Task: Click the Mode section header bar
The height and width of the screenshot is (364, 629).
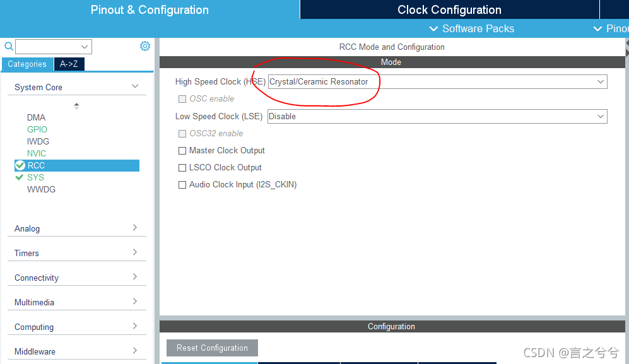Action: point(392,62)
